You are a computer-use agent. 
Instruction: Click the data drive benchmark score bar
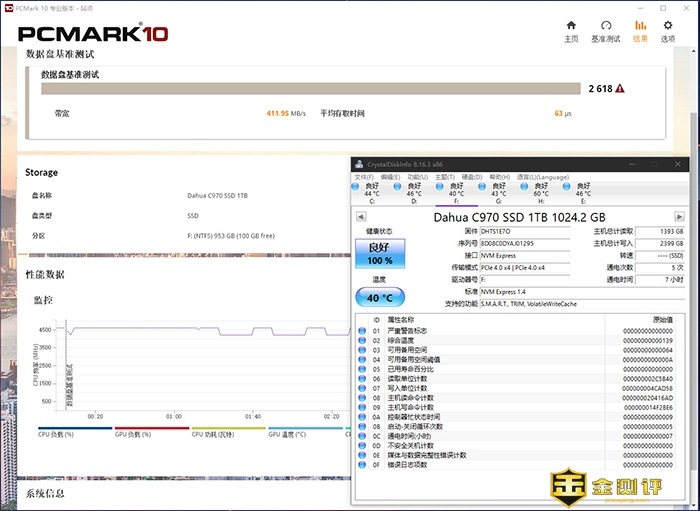click(311, 88)
